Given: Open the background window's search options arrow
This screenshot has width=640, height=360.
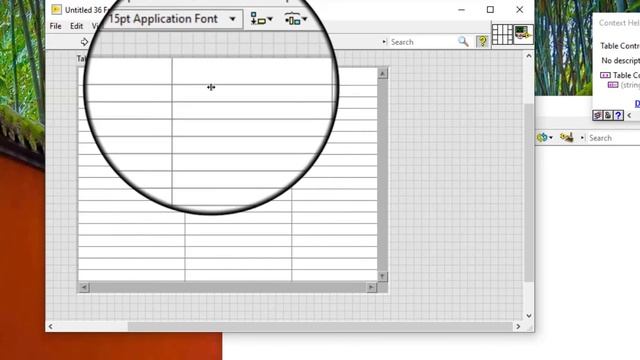Looking at the screenshot, I should tap(582, 138).
